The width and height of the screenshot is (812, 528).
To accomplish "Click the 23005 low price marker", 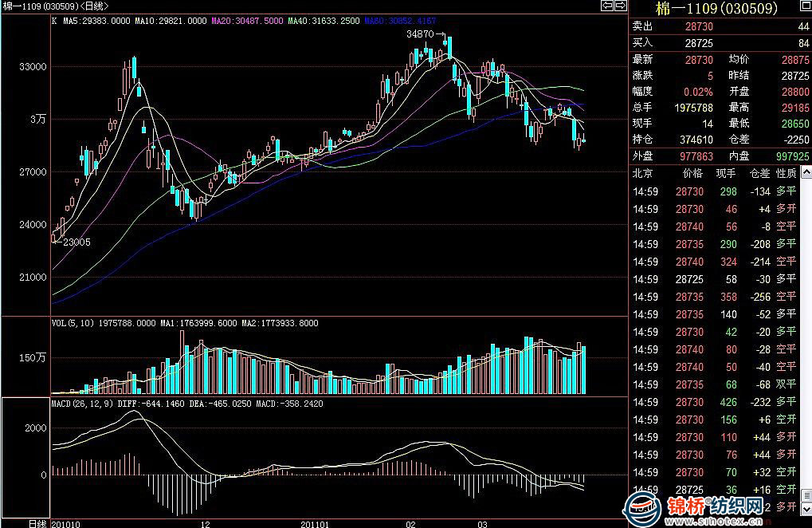I will pyautogui.click(x=76, y=242).
